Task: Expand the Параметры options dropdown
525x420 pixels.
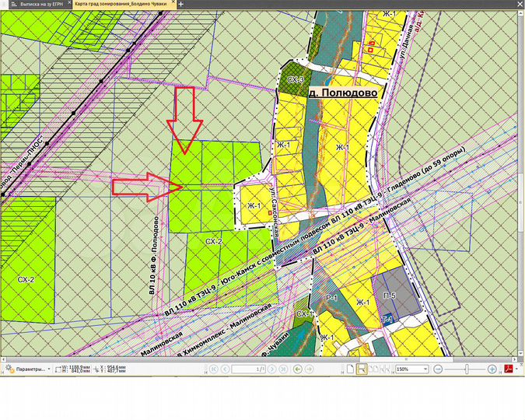Action: pyautogui.click(x=48, y=369)
